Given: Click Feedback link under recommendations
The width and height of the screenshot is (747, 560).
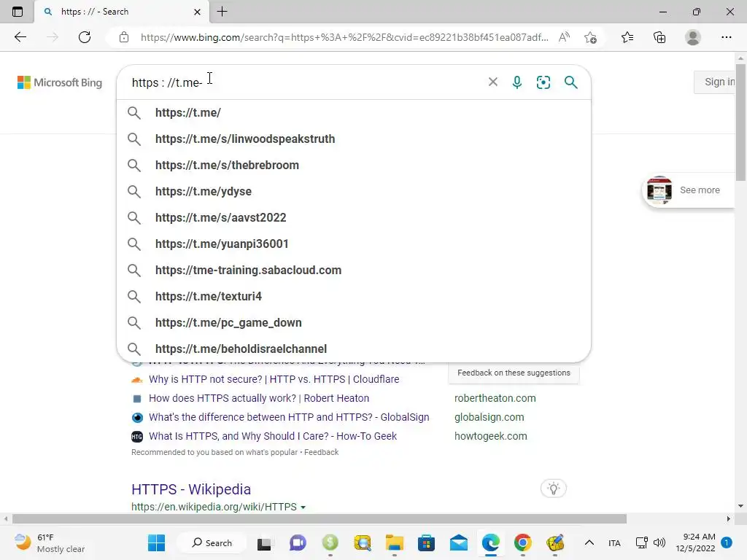Looking at the screenshot, I should 322,452.
